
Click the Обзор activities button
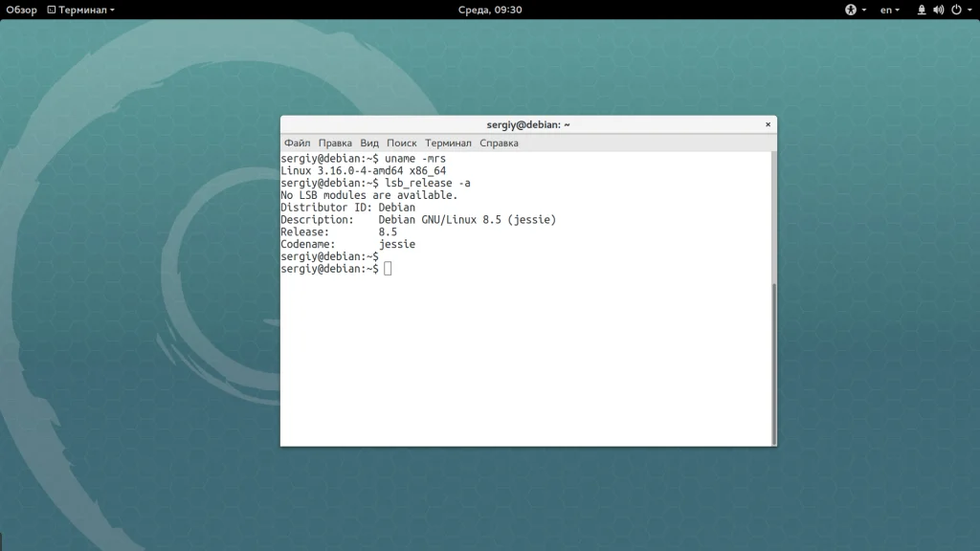point(21,10)
